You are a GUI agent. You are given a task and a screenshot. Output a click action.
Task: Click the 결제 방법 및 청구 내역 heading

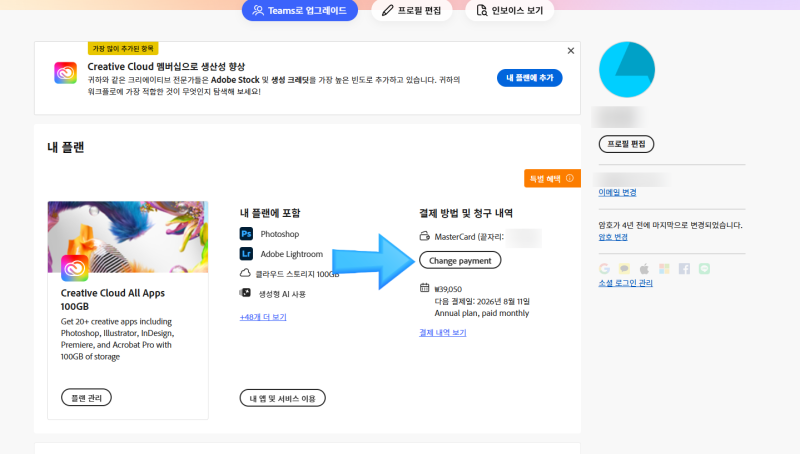[x=466, y=213]
